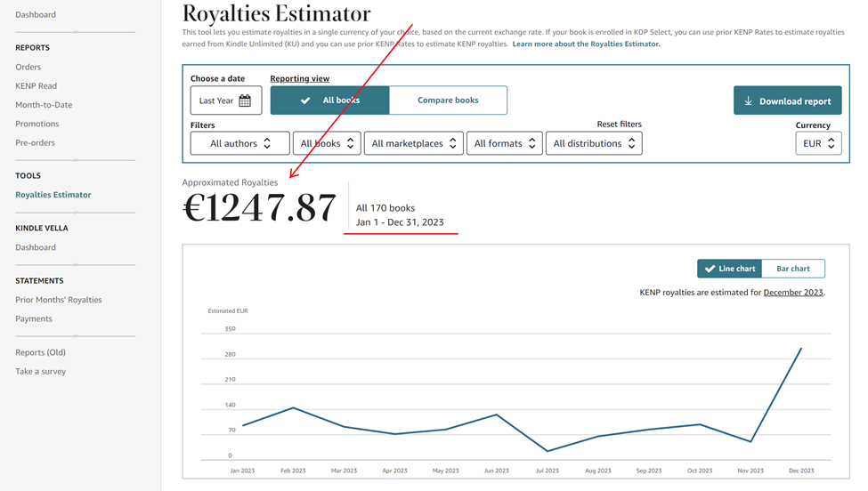Switch chart to Bar chart
Image resolution: width=868 pixels, height=491 pixels.
[x=792, y=269]
